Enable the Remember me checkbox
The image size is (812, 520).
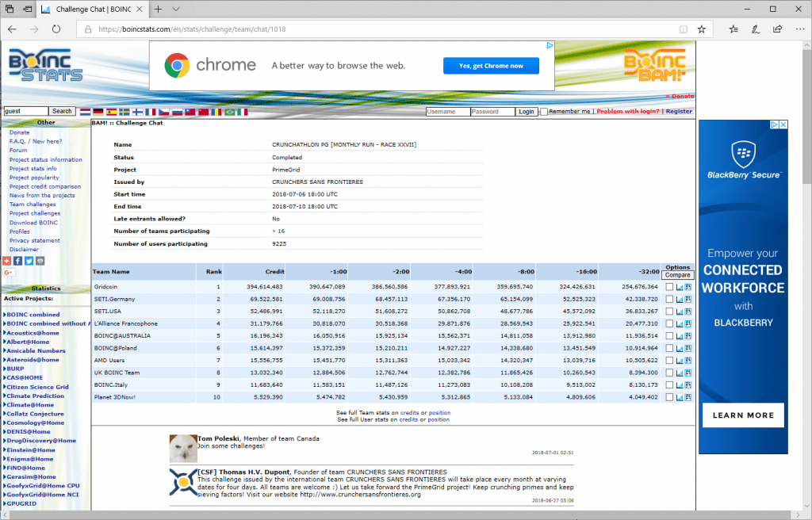pyautogui.click(x=544, y=111)
